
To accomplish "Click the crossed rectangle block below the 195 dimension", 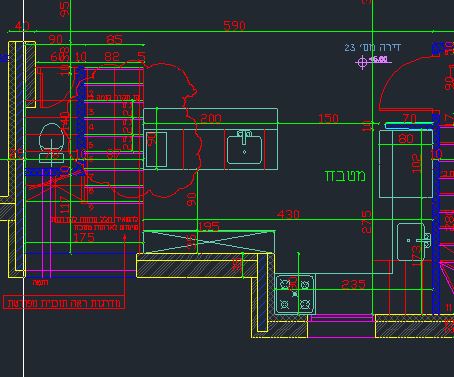I will coord(209,242).
